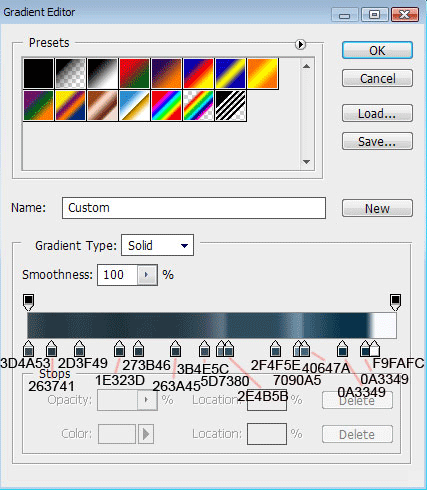Click the Cancel button

377,78
